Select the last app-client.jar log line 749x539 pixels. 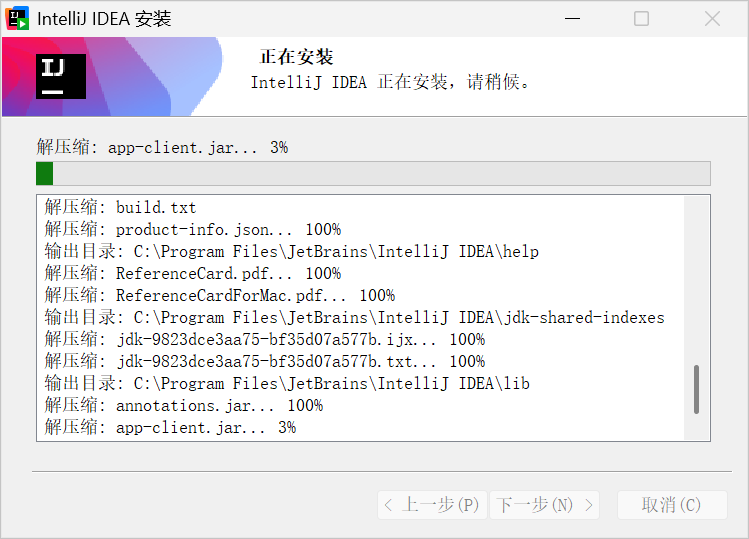(171, 428)
